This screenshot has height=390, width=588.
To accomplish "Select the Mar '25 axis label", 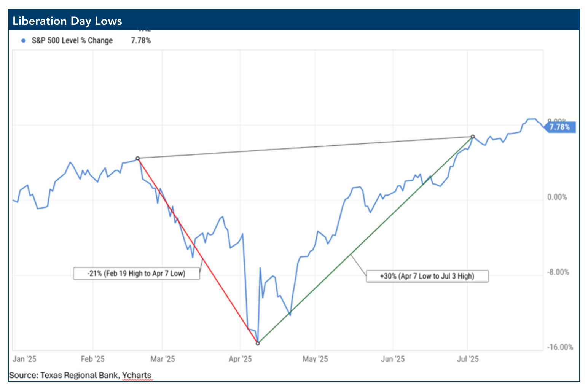I will (163, 359).
